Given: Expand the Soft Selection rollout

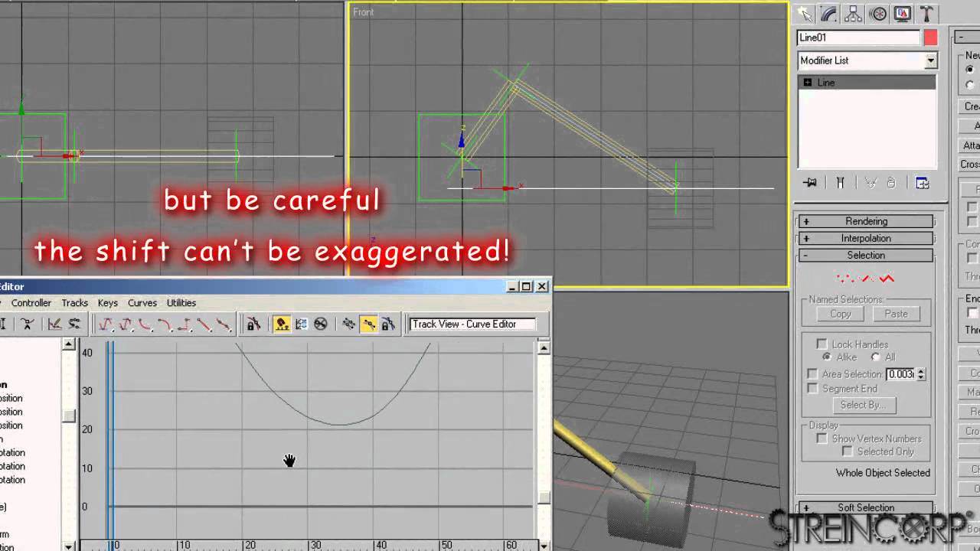Looking at the screenshot, I should pos(866,507).
